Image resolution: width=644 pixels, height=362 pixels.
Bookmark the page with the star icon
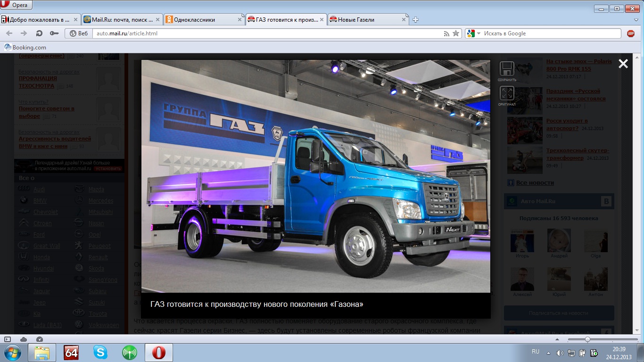point(456,33)
